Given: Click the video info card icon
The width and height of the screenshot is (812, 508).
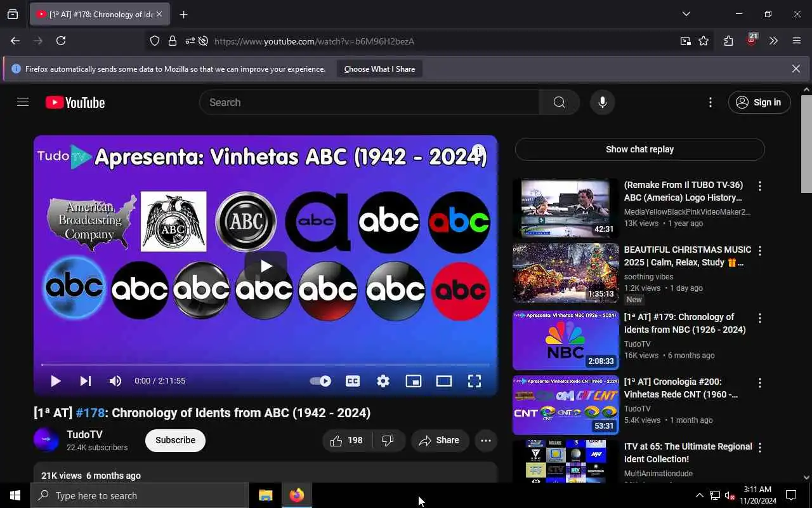Looking at the screenshot, I should [478, 152].
